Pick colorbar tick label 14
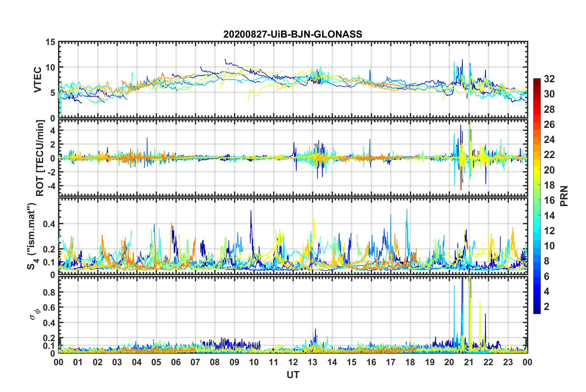The width and height of the screenshot is (586, 392). [549, 216]
